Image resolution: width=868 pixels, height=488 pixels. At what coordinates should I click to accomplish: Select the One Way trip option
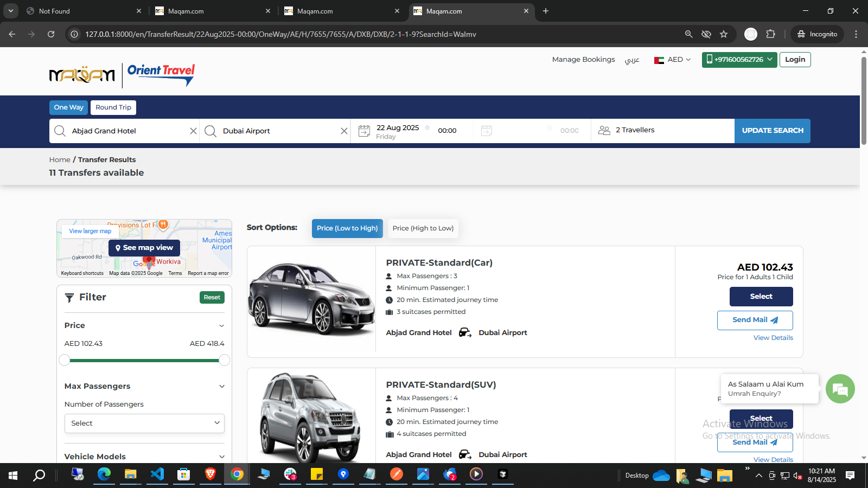(69, 107)
